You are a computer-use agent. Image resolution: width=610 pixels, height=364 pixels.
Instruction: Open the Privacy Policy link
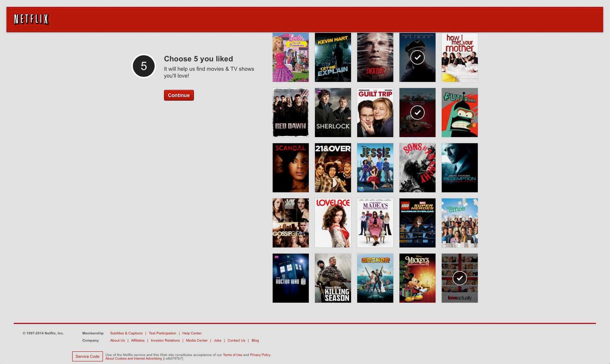(x=260, y=355)
